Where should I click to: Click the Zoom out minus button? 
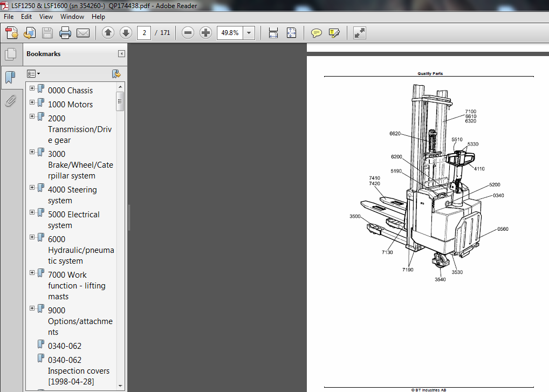point(188,33)
